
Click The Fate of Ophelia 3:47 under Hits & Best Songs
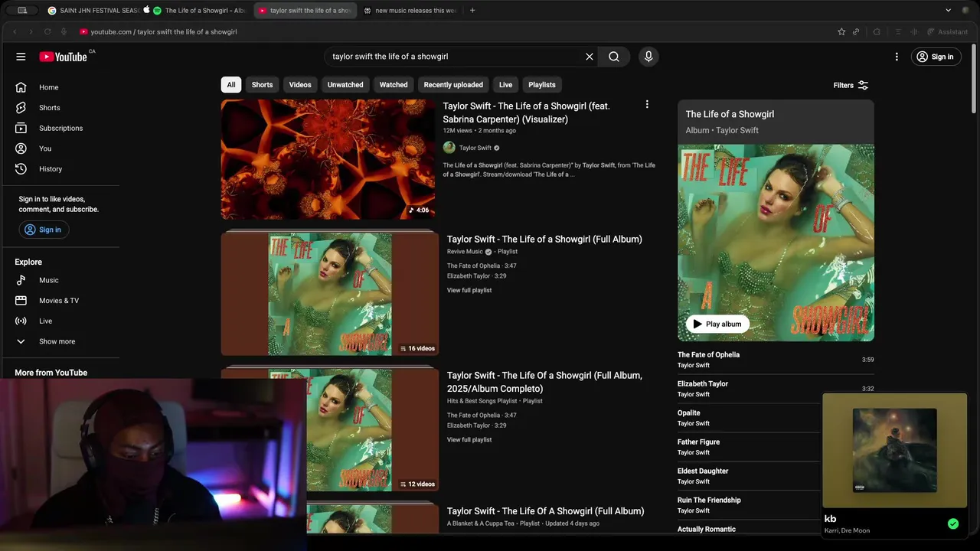point(482,416)
